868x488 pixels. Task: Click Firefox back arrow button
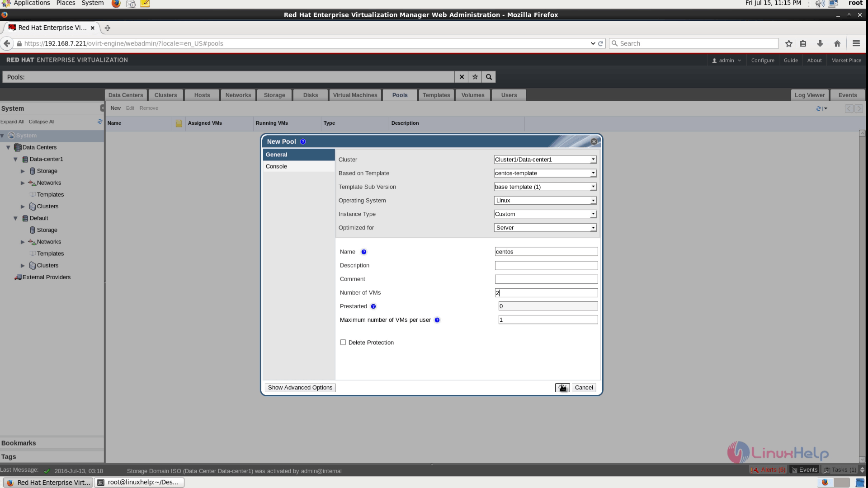click(x=7, y=43)
